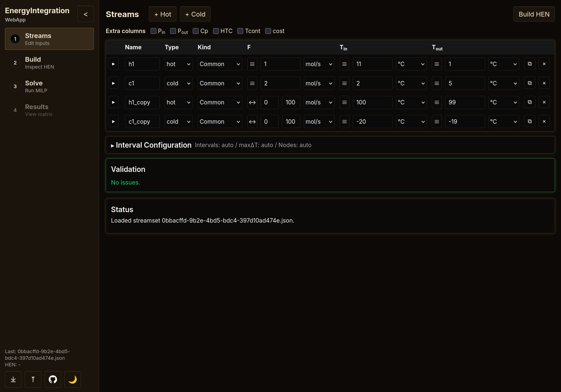Delete the h1_copy stream row
The width and height of the screenshot is (561, 392).
tap(544, 102)
